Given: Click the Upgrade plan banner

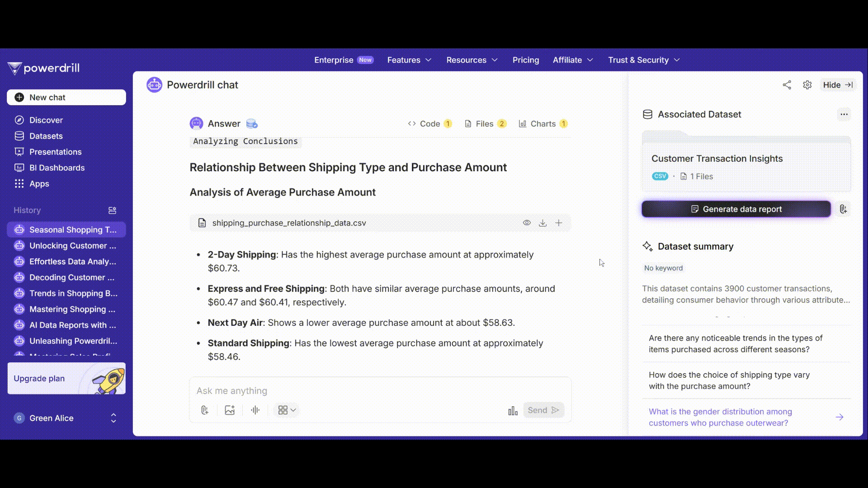Looking at the screenshot, I should (66, 378).
